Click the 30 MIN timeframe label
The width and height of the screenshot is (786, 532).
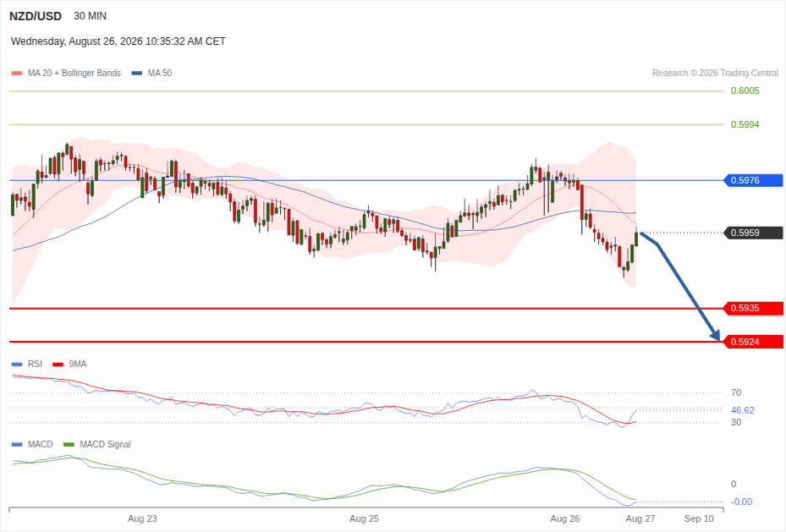(x=91, y=16)
